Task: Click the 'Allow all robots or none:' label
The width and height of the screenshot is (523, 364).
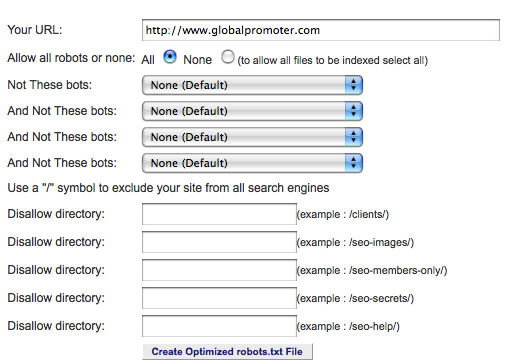Action: coord(71,58)
